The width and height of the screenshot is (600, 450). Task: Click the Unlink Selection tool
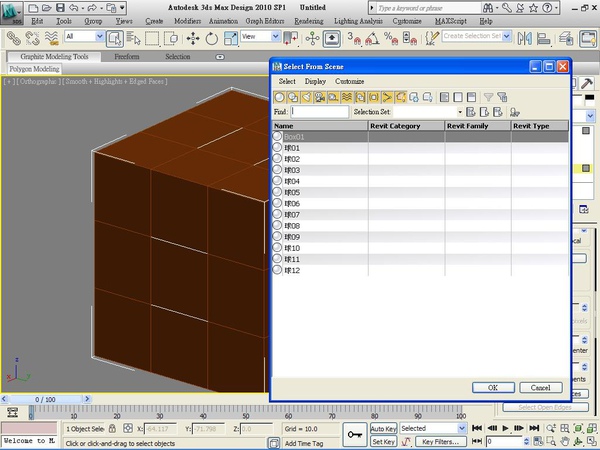(x=33, y=38)
